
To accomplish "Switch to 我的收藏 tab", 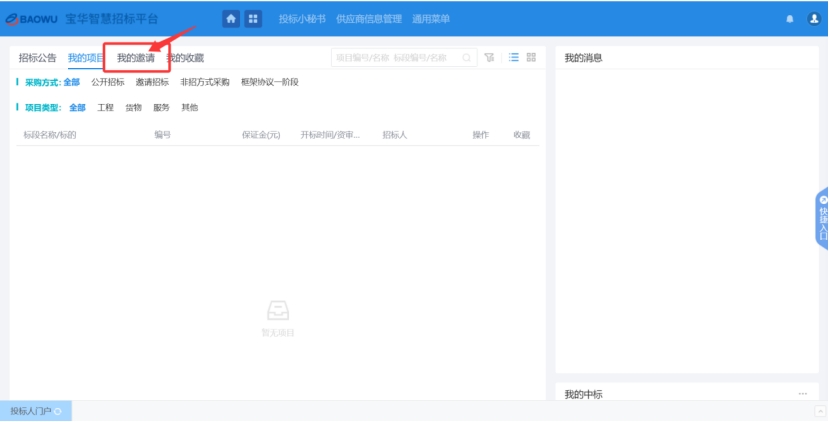I will pyautogui.click(x=186, y=58).
